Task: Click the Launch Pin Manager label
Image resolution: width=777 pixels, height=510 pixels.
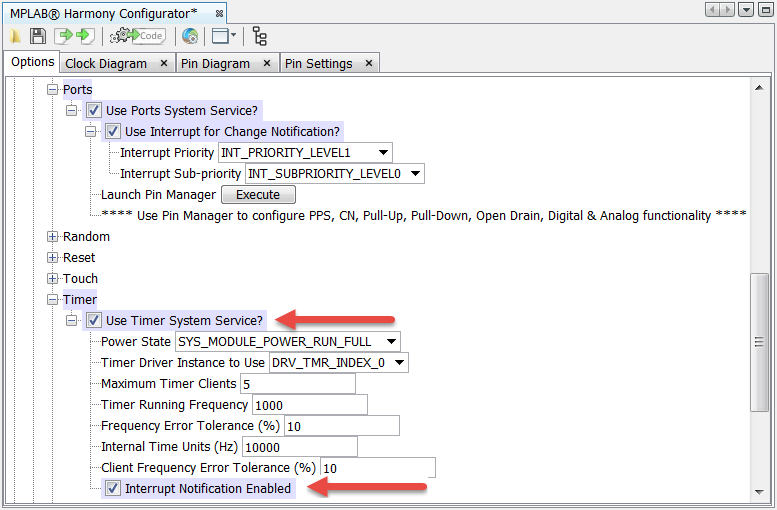Action: [159, 195]
